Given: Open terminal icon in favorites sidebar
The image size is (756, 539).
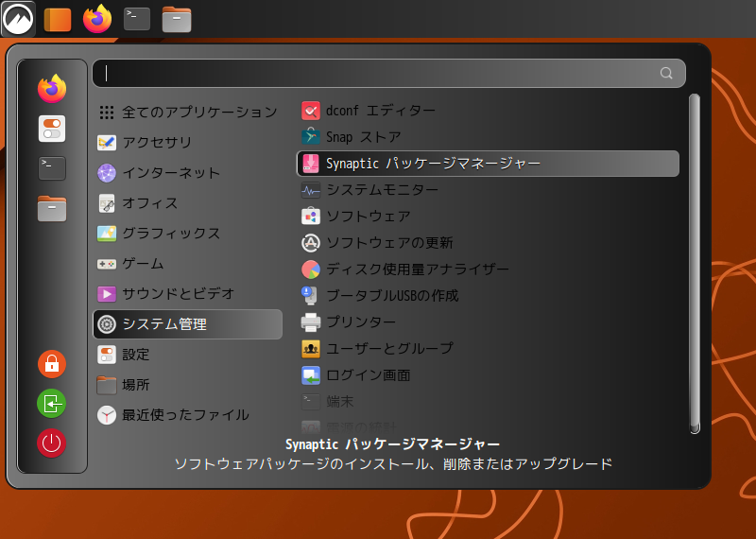Looking at the screenshot, I should [x=52, y=168].
